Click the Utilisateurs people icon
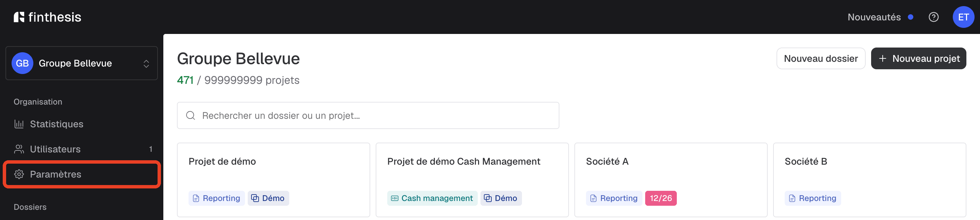 point(19,149)
